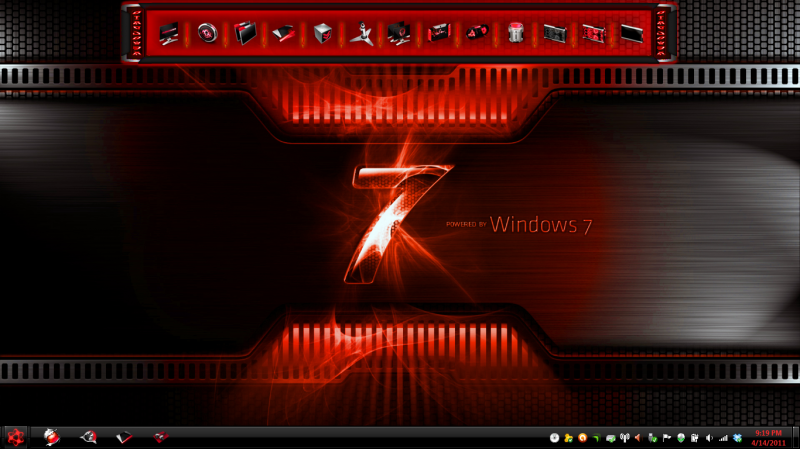Open the dark control panel dock icon

pyautogui.click(x=555, y=34)
